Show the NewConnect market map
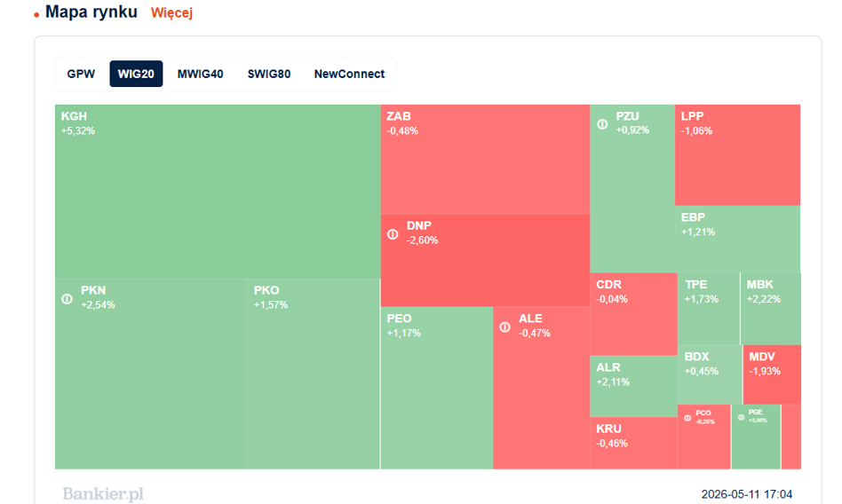842x504 pixels. coord(349,74)
